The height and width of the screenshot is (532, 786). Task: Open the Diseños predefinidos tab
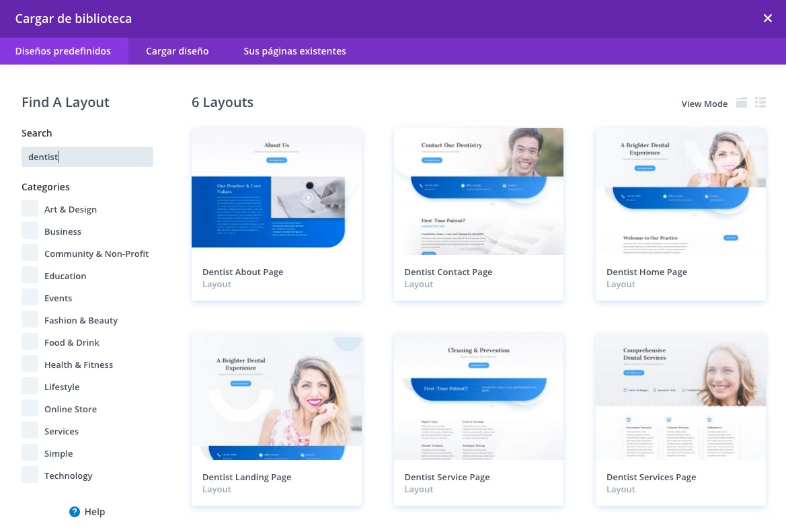point(63,51)
